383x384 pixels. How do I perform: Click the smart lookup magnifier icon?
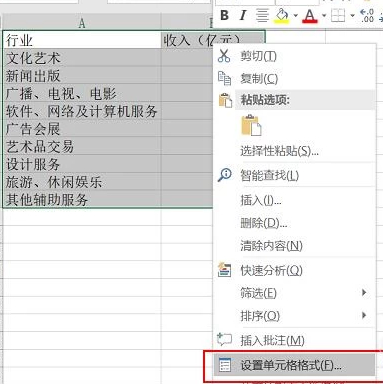pos(225,174)
